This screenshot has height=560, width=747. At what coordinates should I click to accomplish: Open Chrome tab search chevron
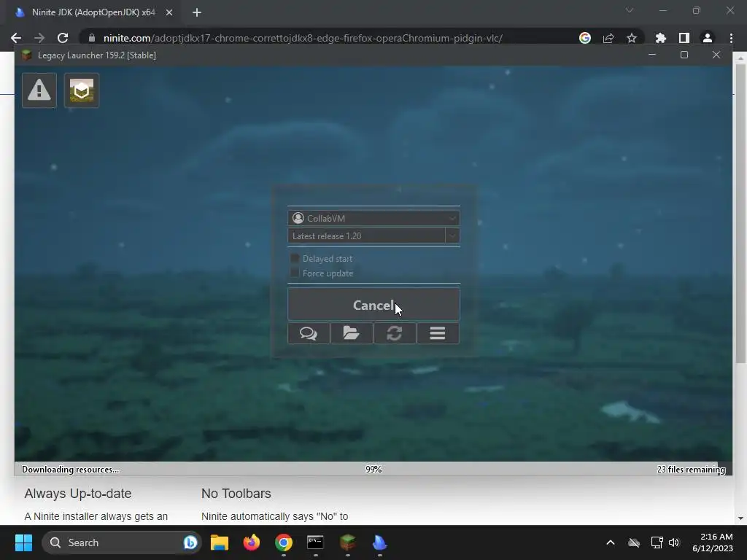(630, 10)
